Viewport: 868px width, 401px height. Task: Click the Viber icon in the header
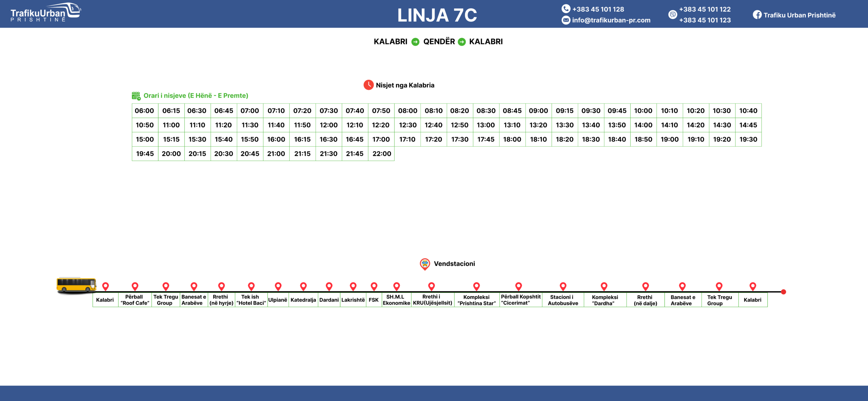[673, 15]
